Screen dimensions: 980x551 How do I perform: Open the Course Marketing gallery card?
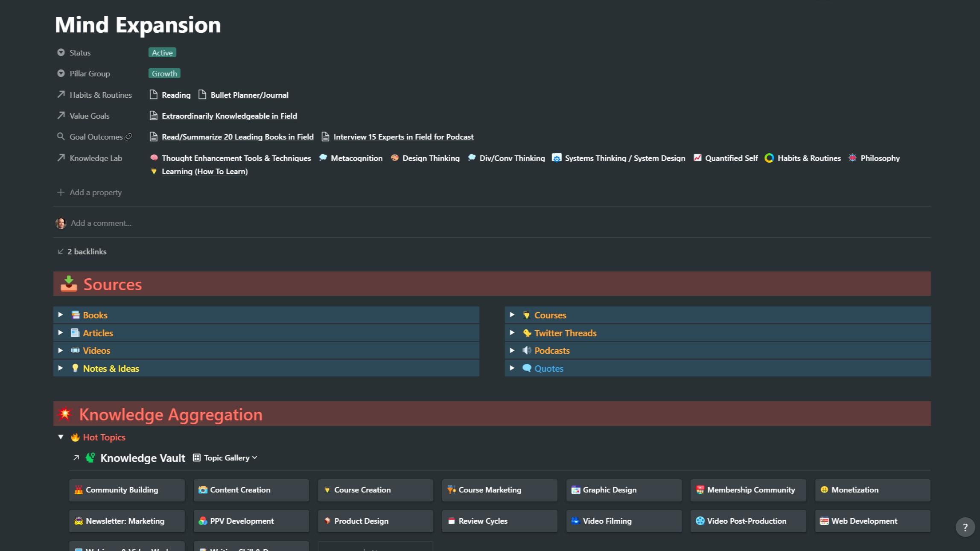[x=499, y=490]
